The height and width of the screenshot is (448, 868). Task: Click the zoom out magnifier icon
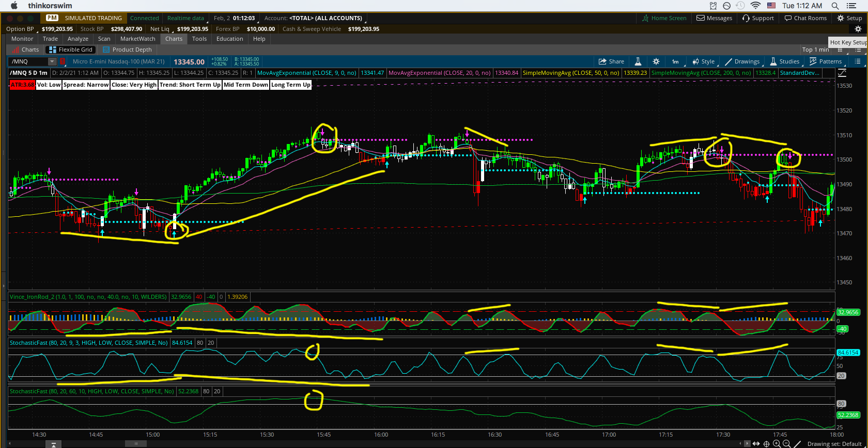point(786,444)
